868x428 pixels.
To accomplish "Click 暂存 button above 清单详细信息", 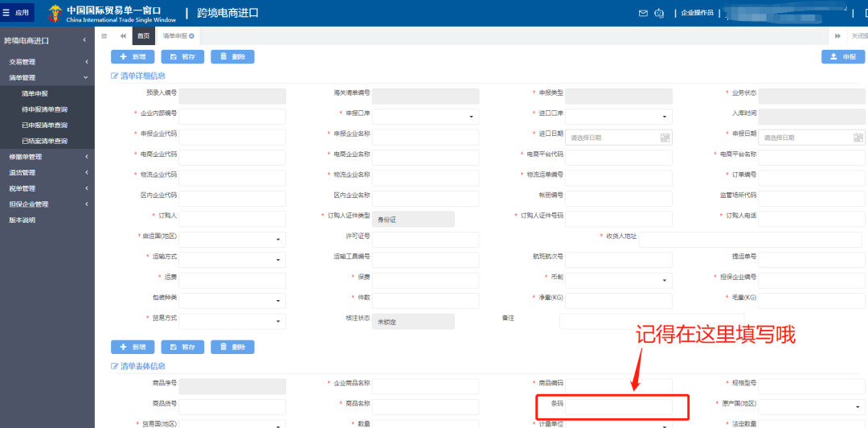I will click(182, 56).
